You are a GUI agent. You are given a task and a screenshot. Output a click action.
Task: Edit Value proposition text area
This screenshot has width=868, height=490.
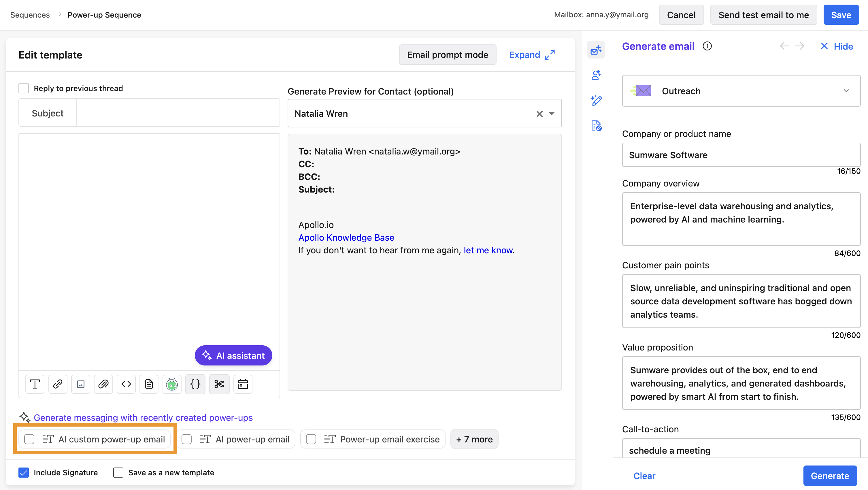741,383
